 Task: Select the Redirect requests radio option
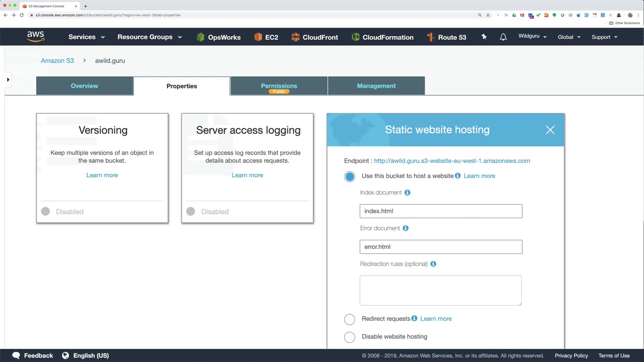click(x=350, y=319)
